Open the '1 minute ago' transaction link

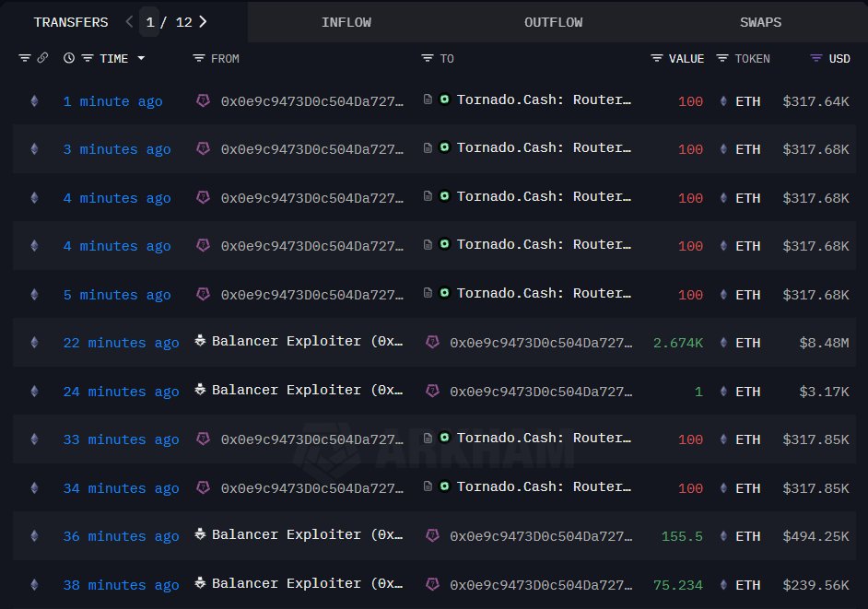click(x=113, y=101)
